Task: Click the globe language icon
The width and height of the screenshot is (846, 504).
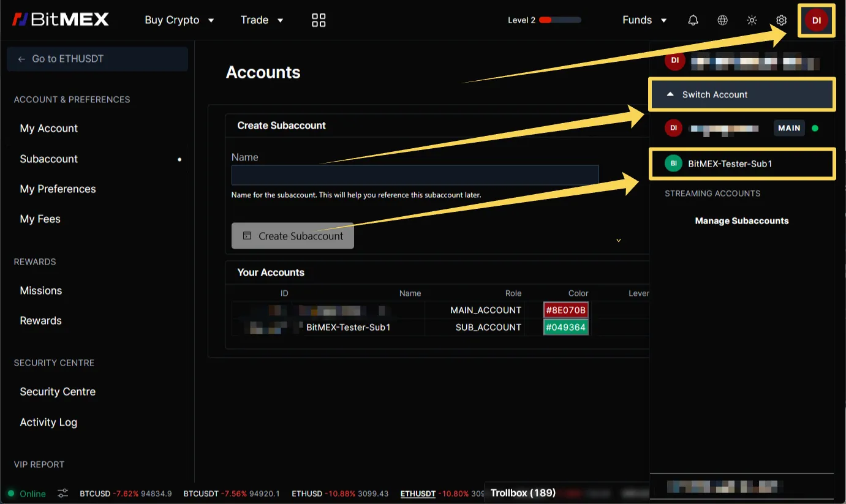Action: (722, 20)
